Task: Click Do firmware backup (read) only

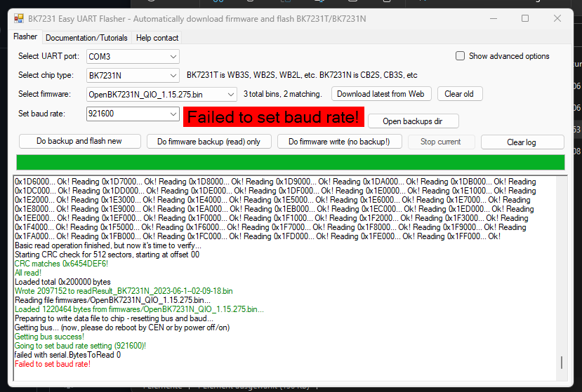Action: tap(209, 142)
